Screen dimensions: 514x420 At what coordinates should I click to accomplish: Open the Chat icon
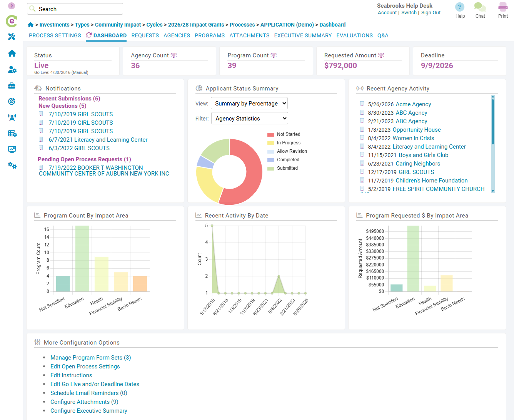(480, 7)
